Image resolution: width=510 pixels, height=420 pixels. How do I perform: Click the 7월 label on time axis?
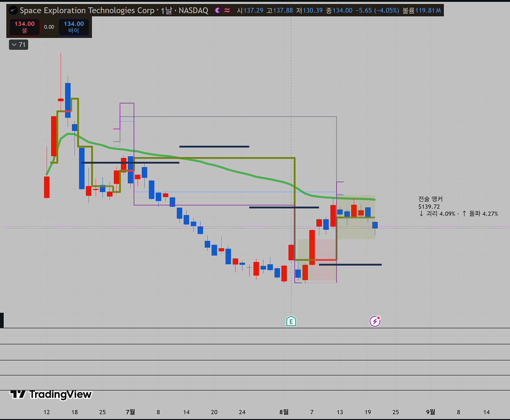coord(130,412)
